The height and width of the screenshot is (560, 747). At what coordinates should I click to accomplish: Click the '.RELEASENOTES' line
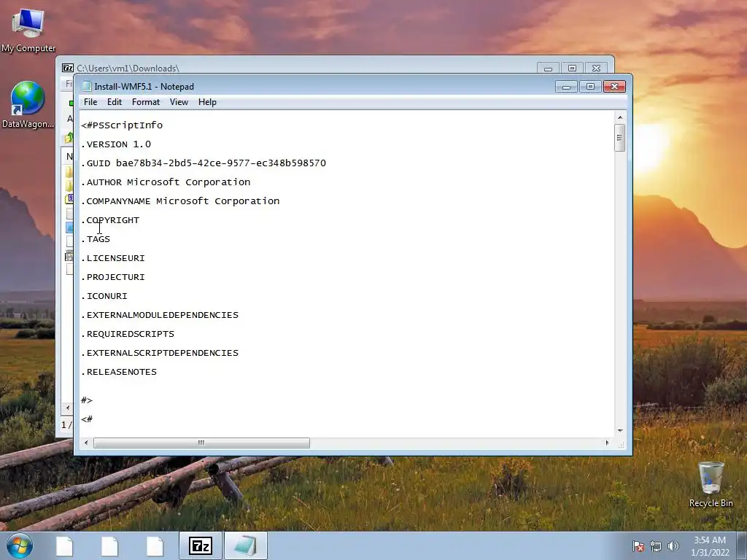click(x=119, y=372)
